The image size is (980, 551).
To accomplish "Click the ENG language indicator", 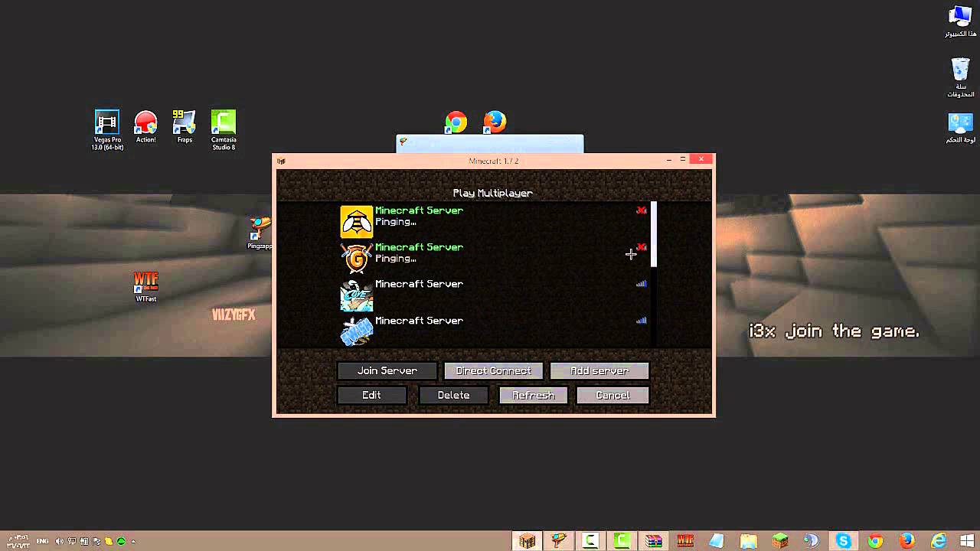I will point(42,541).
